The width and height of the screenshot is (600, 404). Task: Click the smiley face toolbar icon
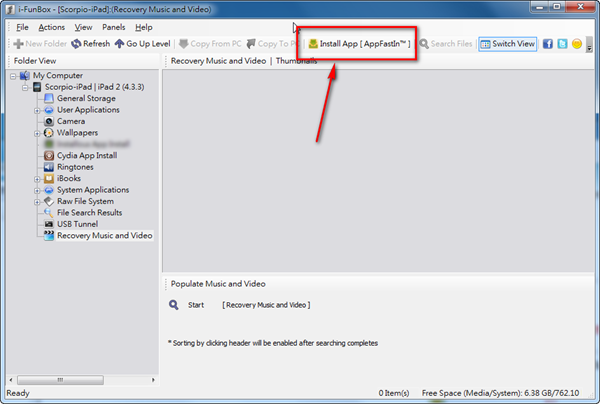577,44
